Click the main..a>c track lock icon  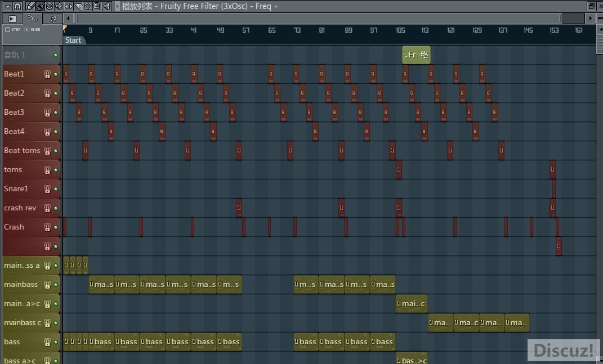[x=47, y=304]
